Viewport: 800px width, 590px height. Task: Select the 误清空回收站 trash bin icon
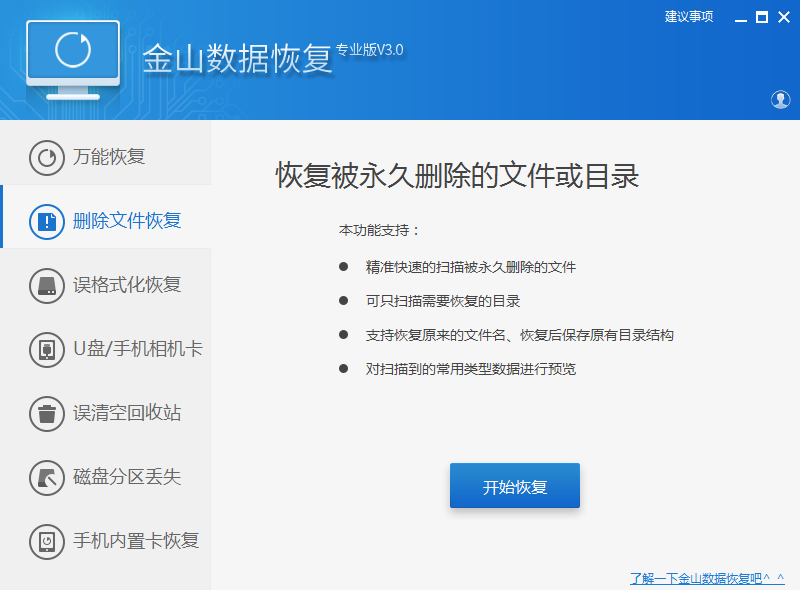click(x=47, y=414)
